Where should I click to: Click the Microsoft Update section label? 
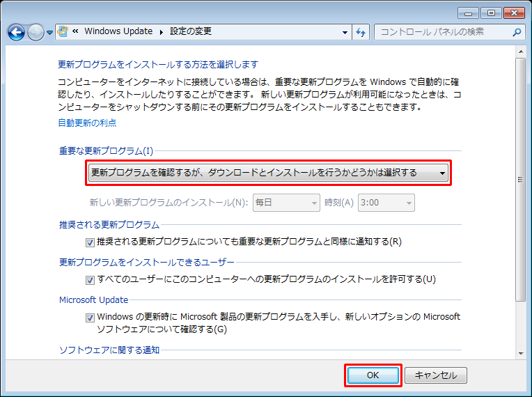tap(93, 300)
